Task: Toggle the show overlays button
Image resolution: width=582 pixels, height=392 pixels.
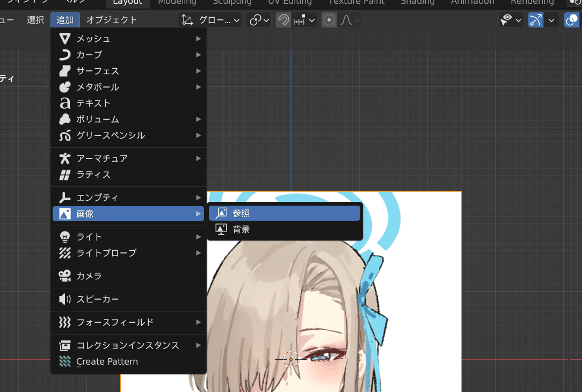Action: coord(572,20)
